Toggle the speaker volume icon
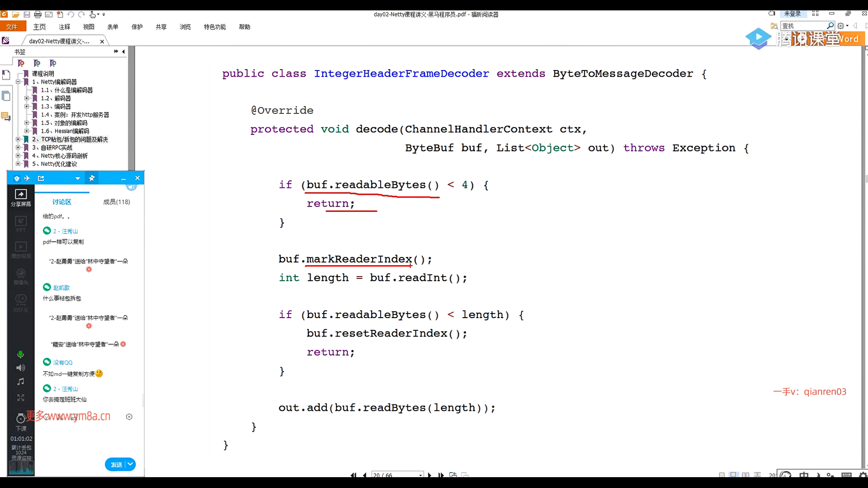868x488 pixels. [20, 368]
